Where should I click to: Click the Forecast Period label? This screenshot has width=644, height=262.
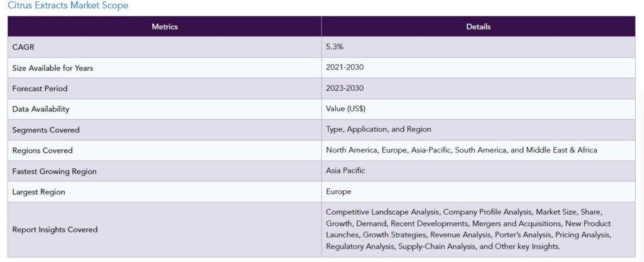pos(40,88)
